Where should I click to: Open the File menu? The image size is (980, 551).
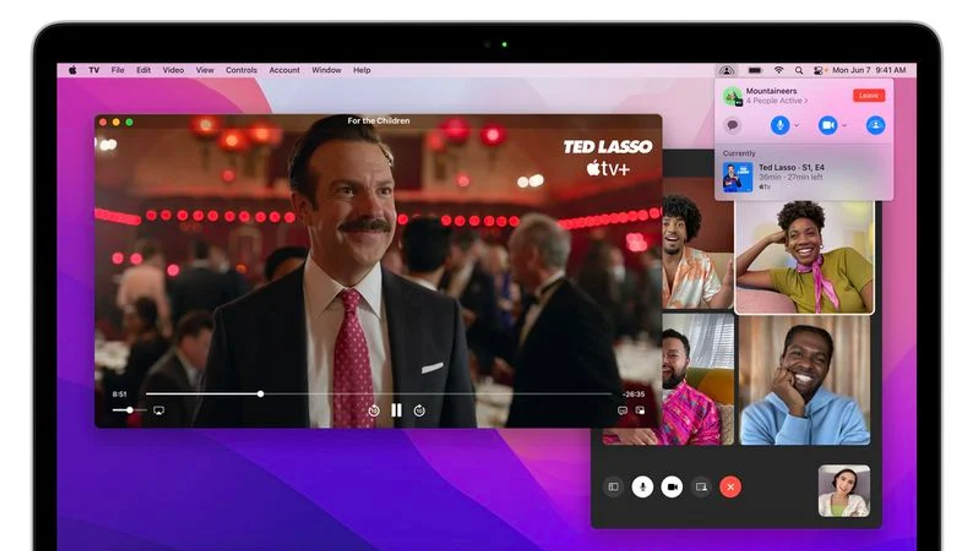[x=118, y=70]
